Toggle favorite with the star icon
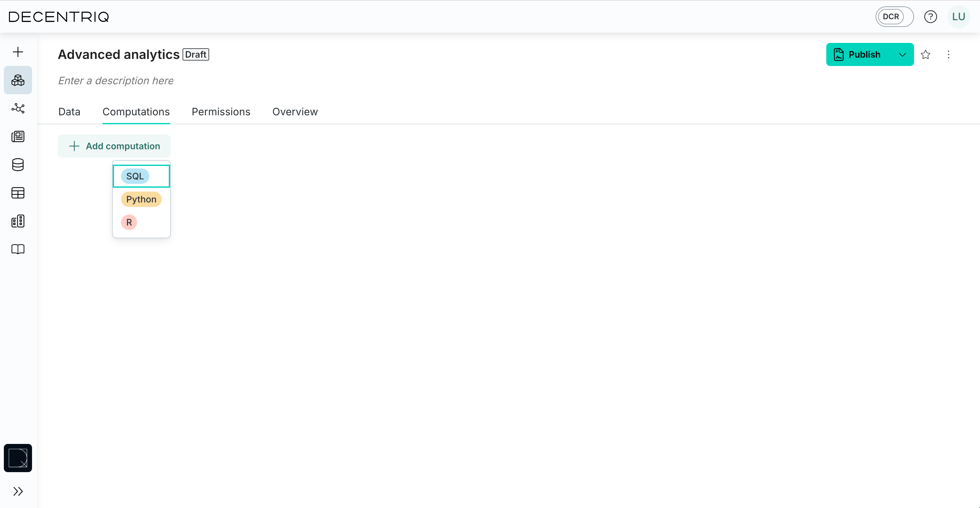The height and width of the screenshot is (508, 980). click(926, 54)
